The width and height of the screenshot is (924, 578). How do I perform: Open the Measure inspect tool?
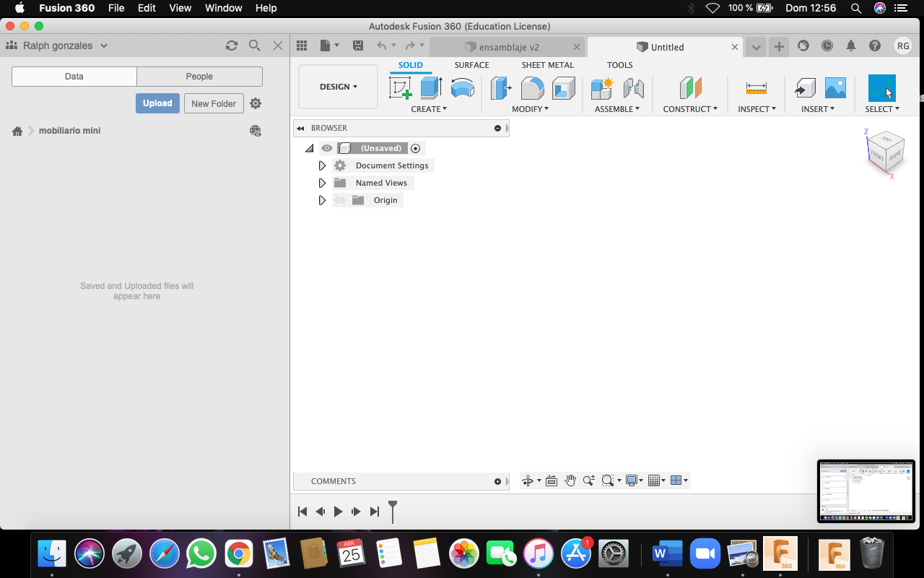pyautogui.click(x=757, y=88)
